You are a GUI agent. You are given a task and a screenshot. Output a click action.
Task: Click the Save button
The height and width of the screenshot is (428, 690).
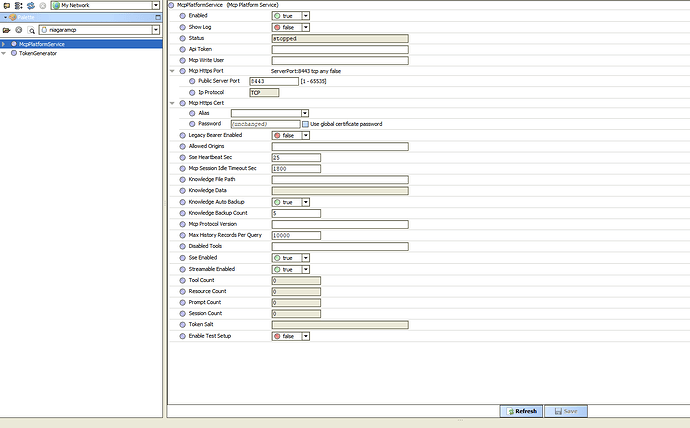(x=566, y=411)
